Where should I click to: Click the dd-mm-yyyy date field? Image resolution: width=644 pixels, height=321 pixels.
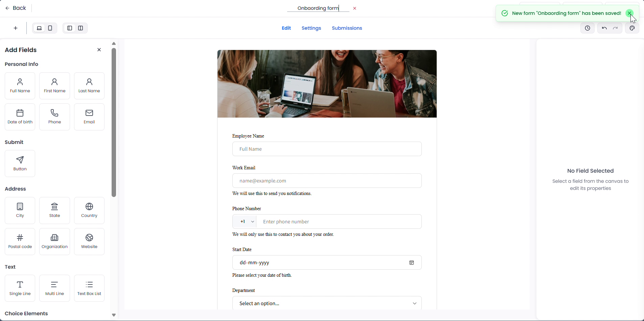pyautogui.click(x=327, y=263)
